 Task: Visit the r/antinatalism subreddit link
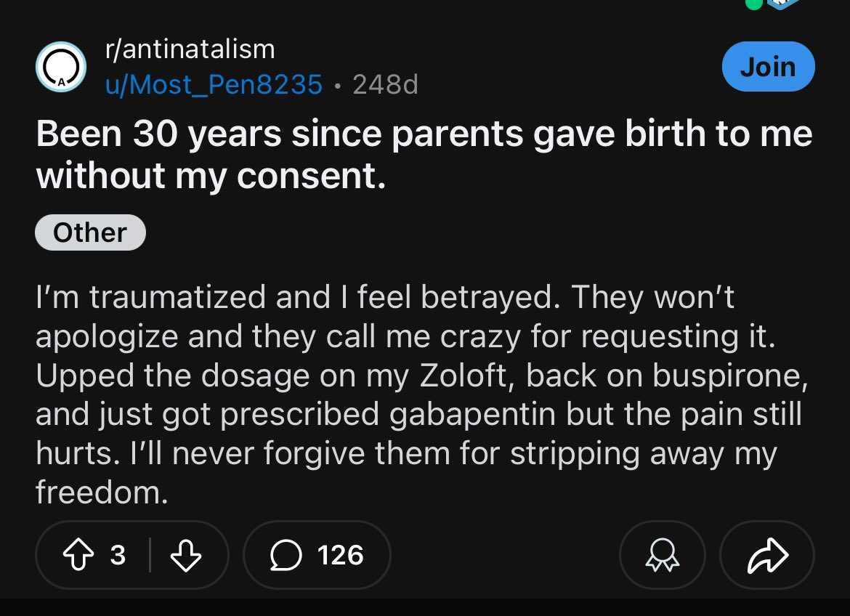(x=190, y=49)
